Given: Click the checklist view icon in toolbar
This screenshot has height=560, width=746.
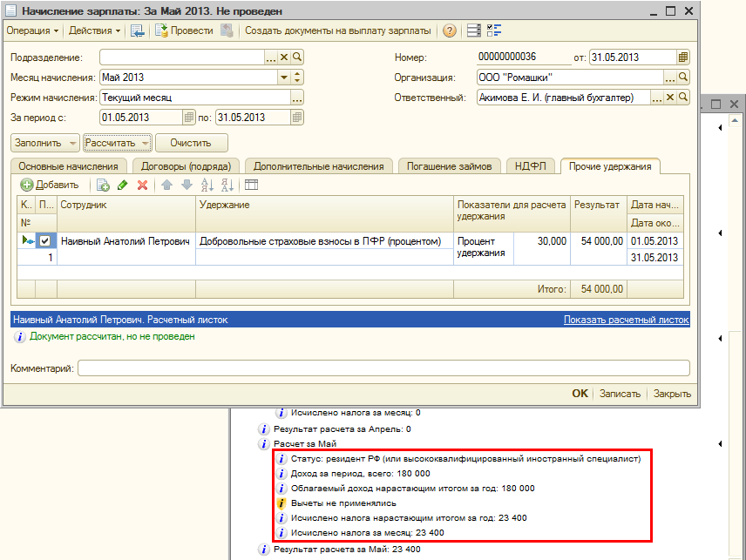Looking at the screenshot, I should point(494,30).
